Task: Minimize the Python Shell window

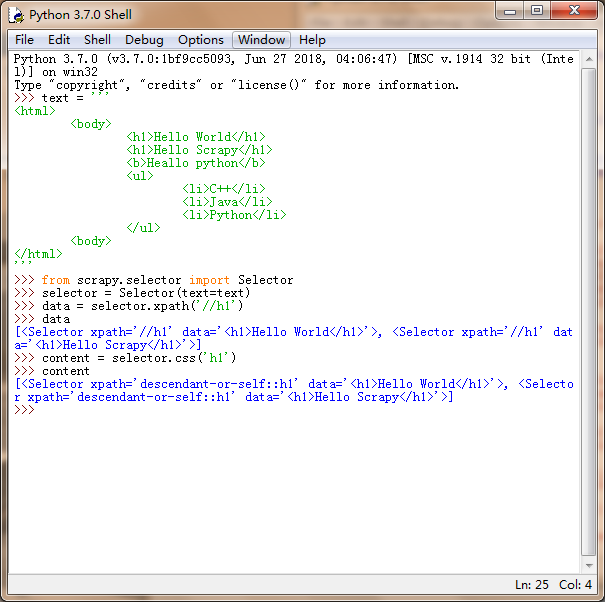Action: [510, 11]
